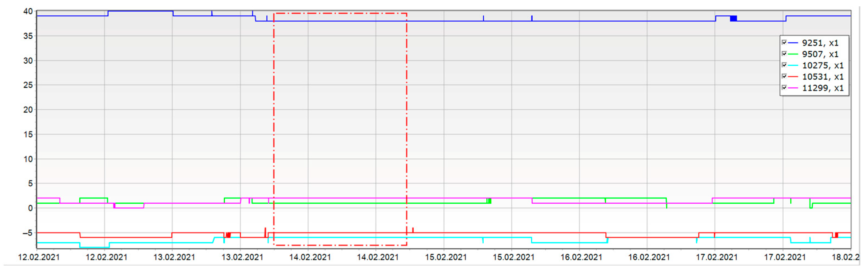Select the legend label "9251, x1"

820,43
